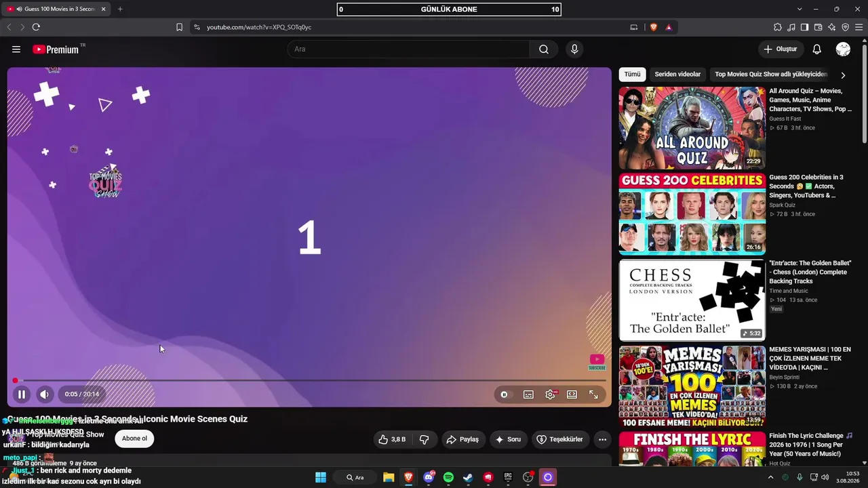This screenshot has height=488, width=868.
Task: Open Steam from the taskbar
Action: pos(468,477)
